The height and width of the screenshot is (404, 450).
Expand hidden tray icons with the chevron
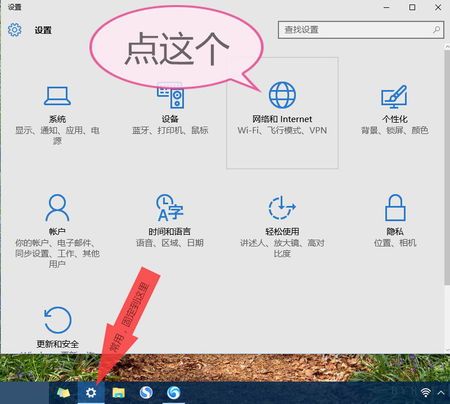pos(441,393)
